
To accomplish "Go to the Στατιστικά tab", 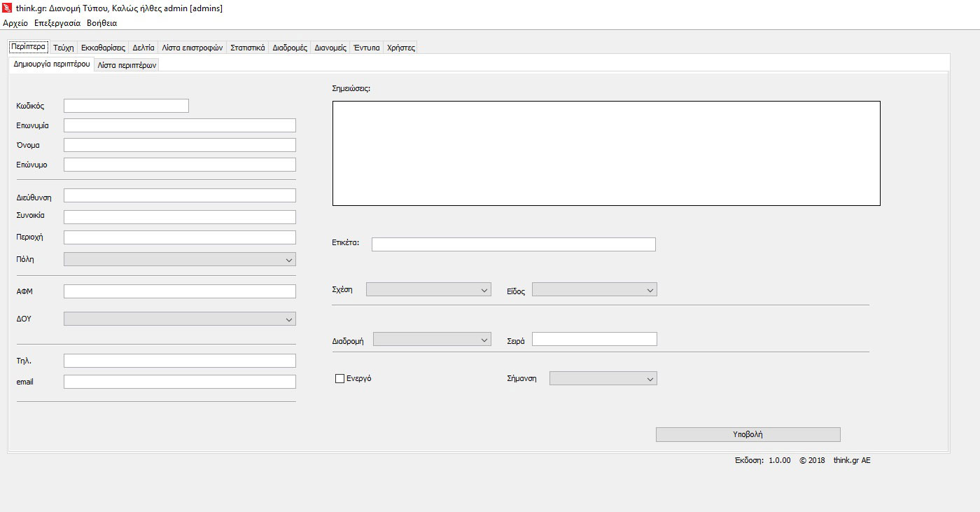I will [x=247, y=48].
